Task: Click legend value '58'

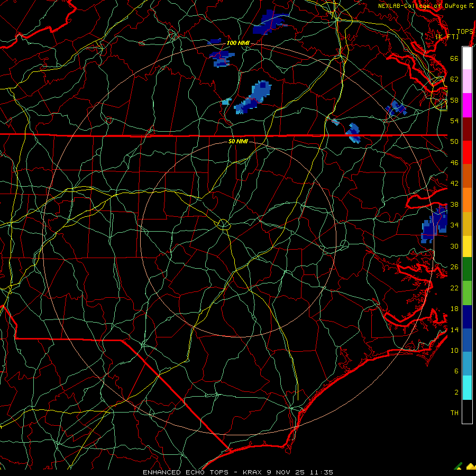Action: (x=454, y=100)
